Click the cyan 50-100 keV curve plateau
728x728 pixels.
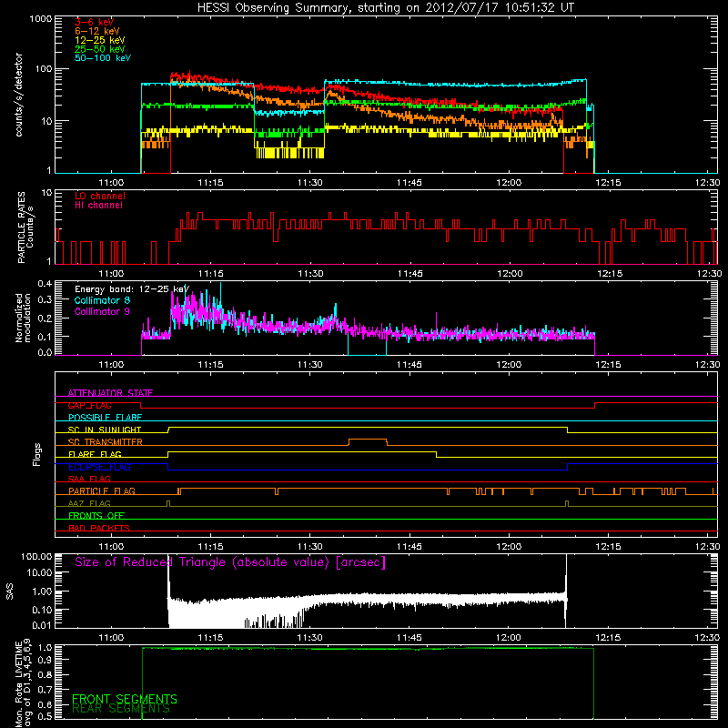coord(455,85)
